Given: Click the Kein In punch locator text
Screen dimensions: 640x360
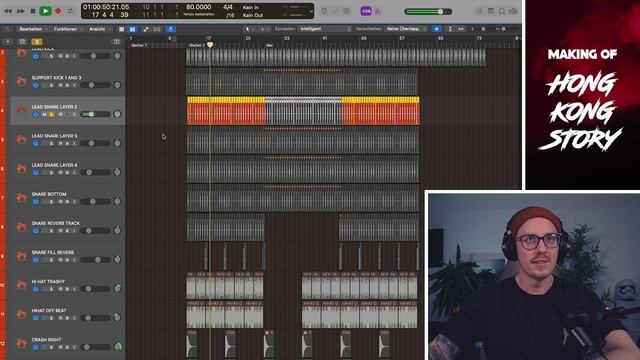Looking at the screenshot, I should point(251,7).
